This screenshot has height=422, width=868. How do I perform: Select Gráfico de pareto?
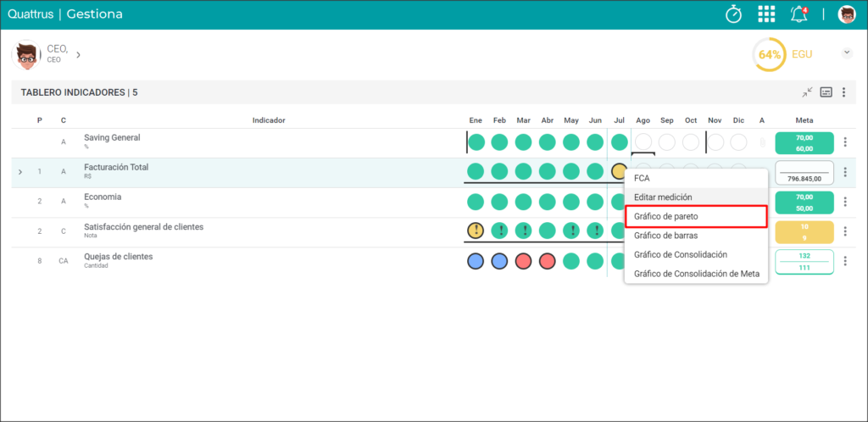coord(697,217)
